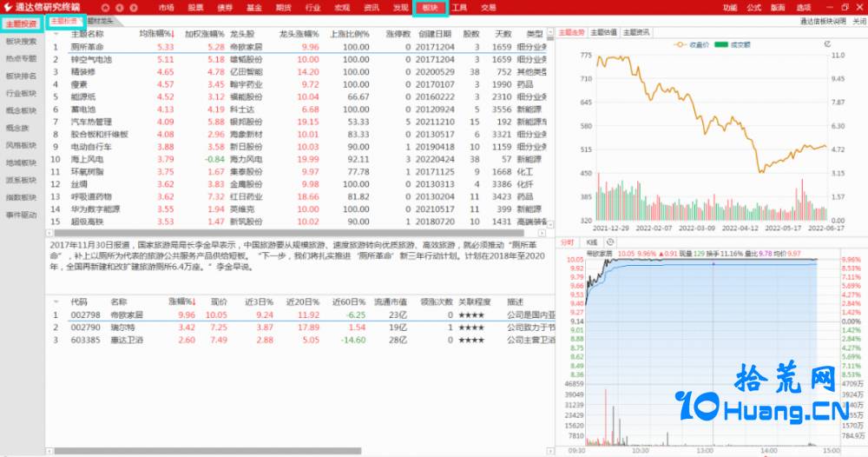Switch to the 主题资讯 tab
This screenshot has height=457, width=868.
pyautogui.click(x=636, y=33)
